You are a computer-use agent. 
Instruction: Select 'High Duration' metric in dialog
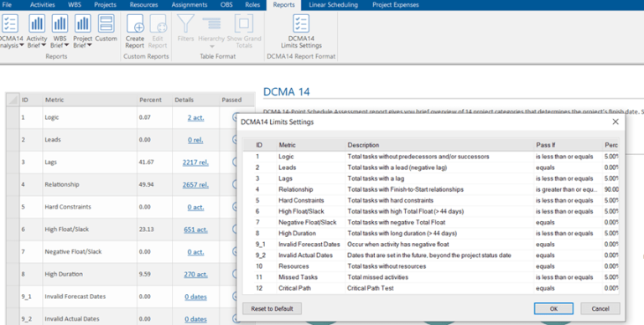click(297, 233)
